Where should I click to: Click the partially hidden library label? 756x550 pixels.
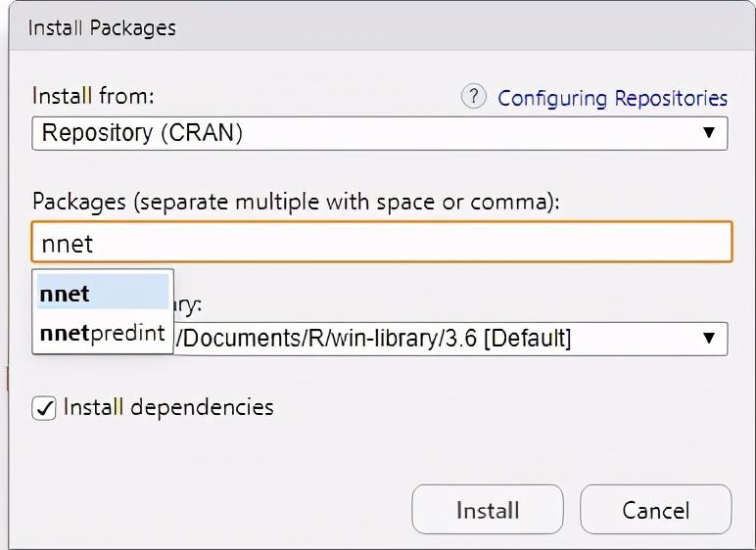click(x=188, y=305)
